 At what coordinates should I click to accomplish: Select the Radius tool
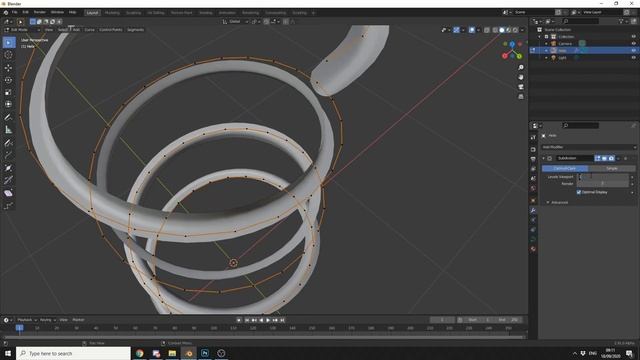9,168
